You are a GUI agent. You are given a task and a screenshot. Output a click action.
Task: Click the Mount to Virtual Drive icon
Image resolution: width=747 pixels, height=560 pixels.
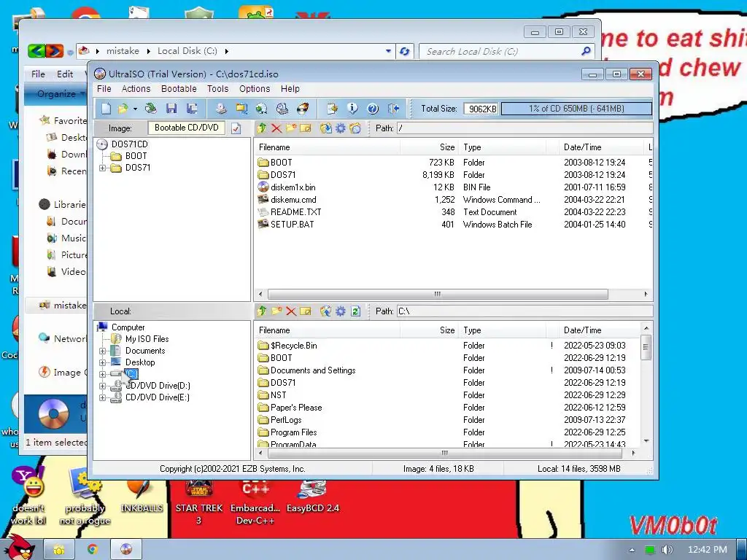tap(282, 109)
